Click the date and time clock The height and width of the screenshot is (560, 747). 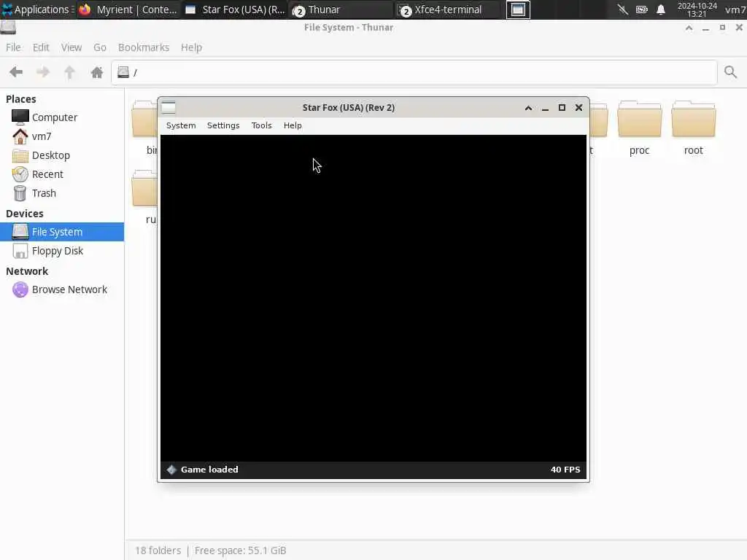click(697, 9)
